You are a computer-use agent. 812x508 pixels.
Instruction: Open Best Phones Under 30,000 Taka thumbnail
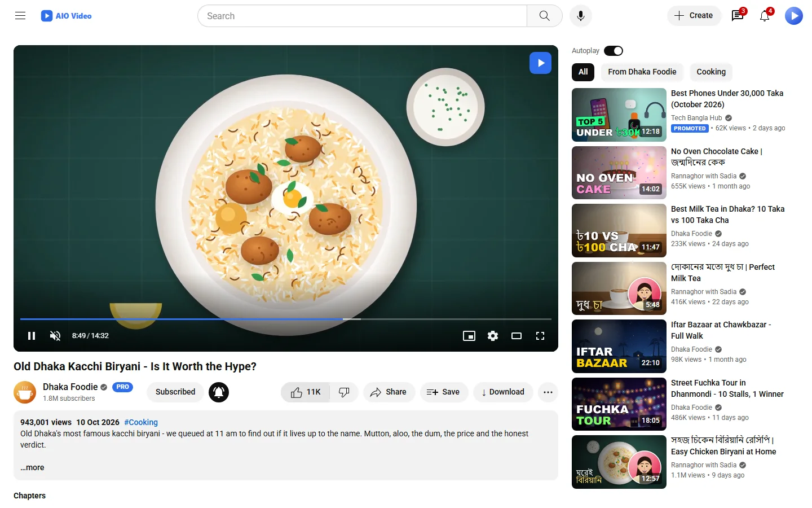click(x=619, y=115)
